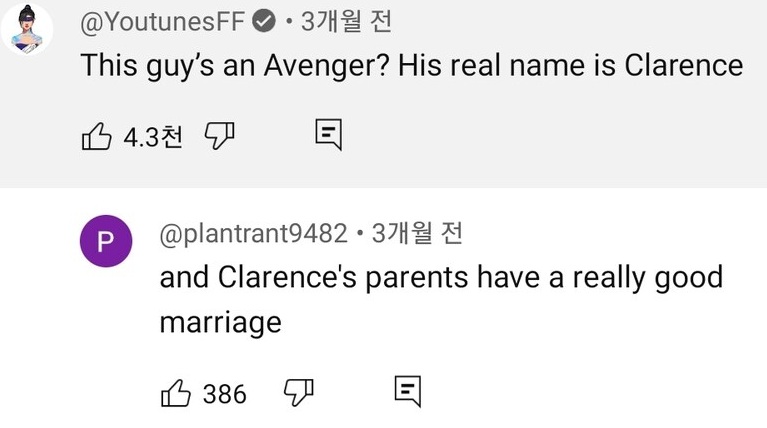Dislike the @YoutunesFF comment
Viewport: 767px width, 428px height.
tap(218, 135)
